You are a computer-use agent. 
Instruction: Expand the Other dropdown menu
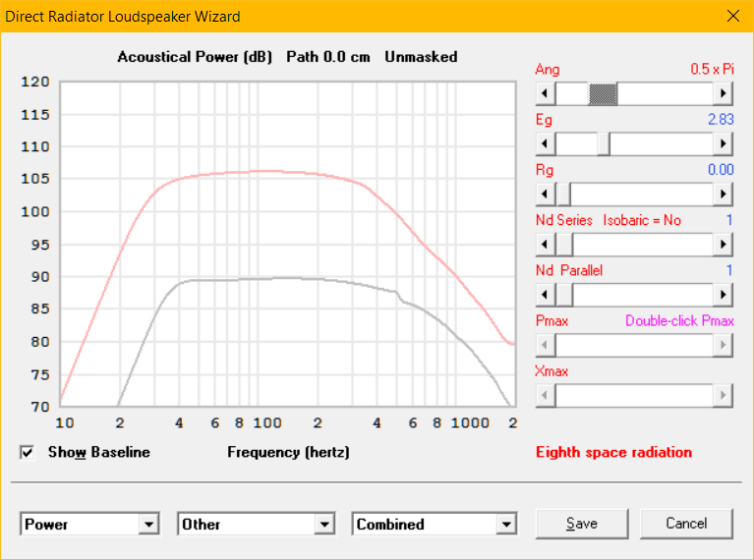coord(324,524)
